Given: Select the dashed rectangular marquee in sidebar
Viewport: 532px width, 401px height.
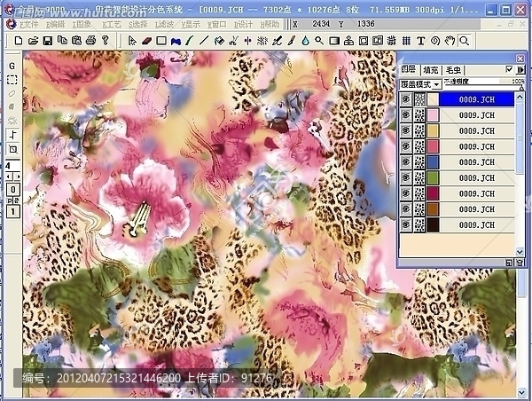Looking at the screenshot, I should [x=12, y=80].
